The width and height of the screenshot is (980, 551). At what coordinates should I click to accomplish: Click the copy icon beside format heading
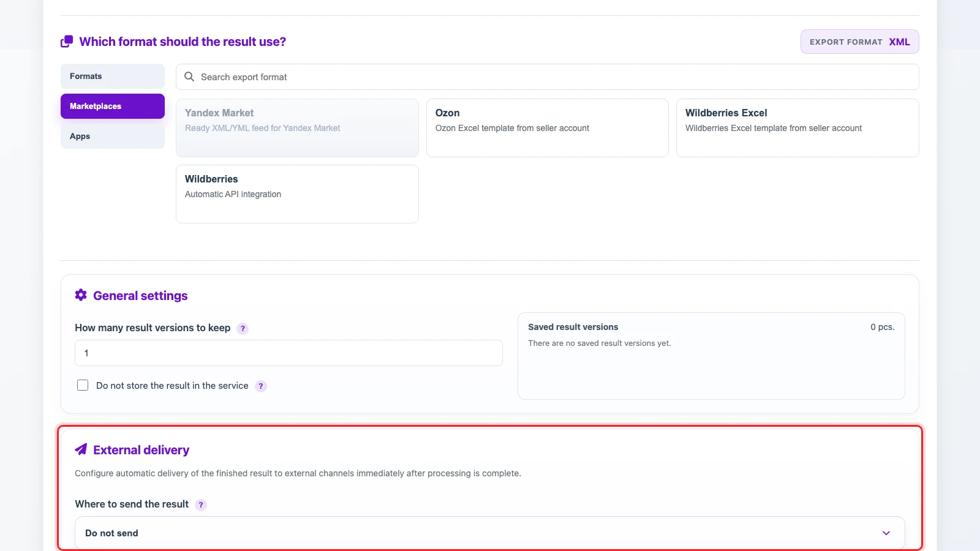tap(67, 42)
